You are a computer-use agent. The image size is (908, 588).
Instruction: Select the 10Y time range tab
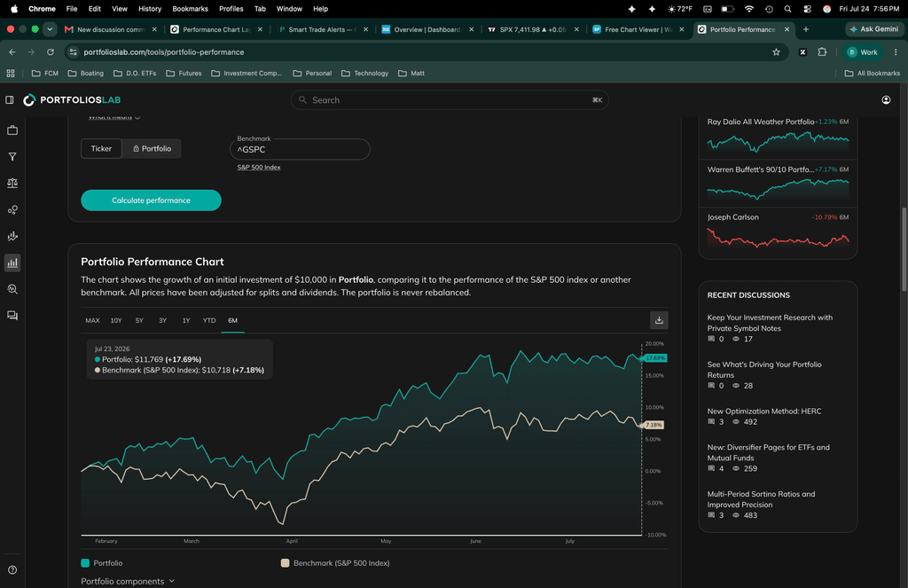tap(116, 320)
